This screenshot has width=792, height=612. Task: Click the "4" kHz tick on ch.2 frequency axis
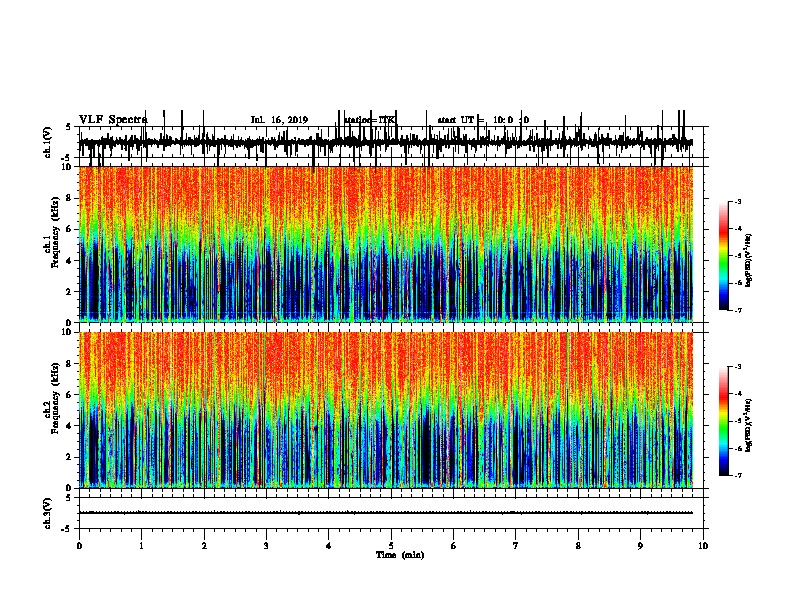pyautogui.click(x=70, y=426)
